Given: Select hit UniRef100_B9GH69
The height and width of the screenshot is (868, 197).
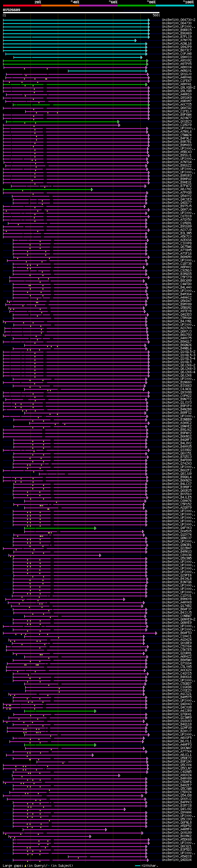Looking at the screenshot, I should tap(177, 33).
